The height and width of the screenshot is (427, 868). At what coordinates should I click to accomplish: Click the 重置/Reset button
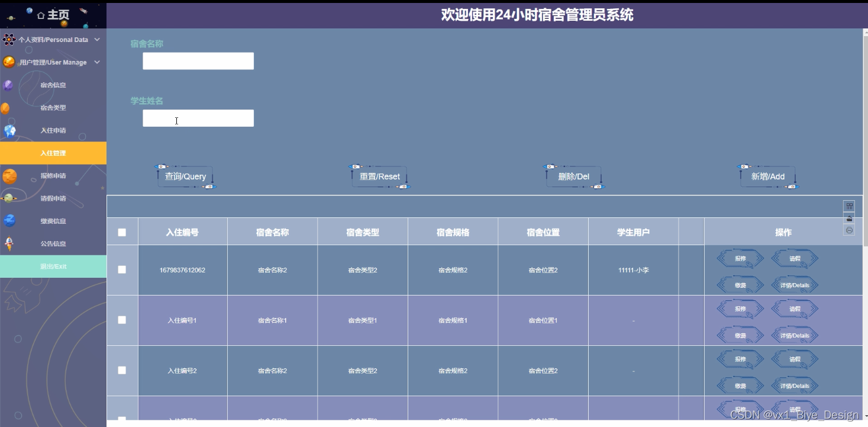(380, 176)
